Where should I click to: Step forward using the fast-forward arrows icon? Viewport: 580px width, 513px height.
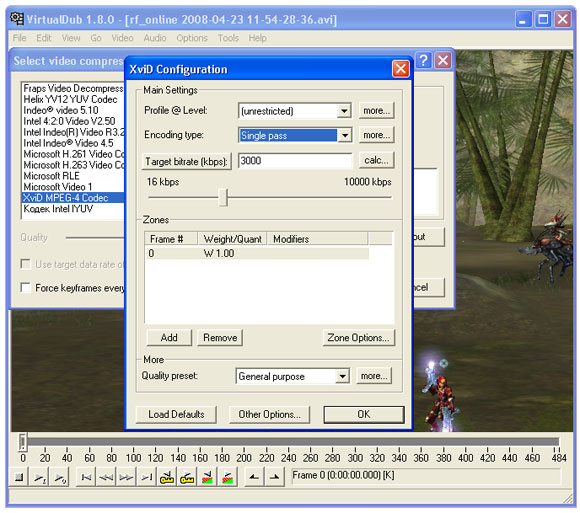click(x=126, y=477)
